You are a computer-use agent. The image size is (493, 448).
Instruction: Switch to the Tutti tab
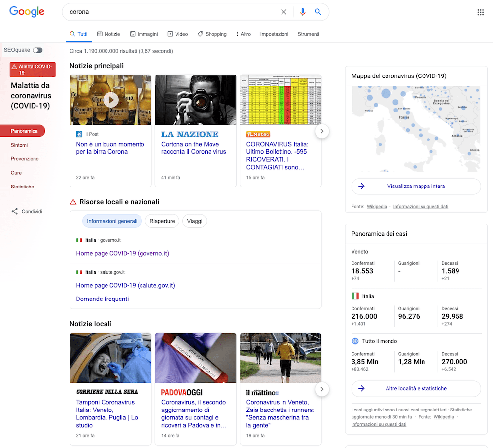(x=78, y=34)
